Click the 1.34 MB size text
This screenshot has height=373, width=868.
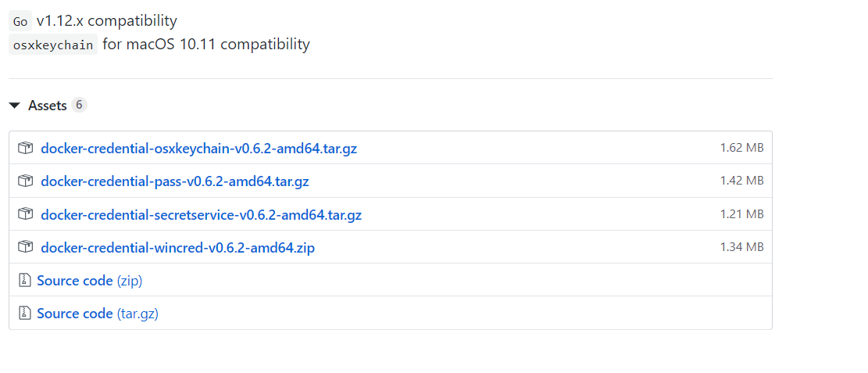click(741, 247)
